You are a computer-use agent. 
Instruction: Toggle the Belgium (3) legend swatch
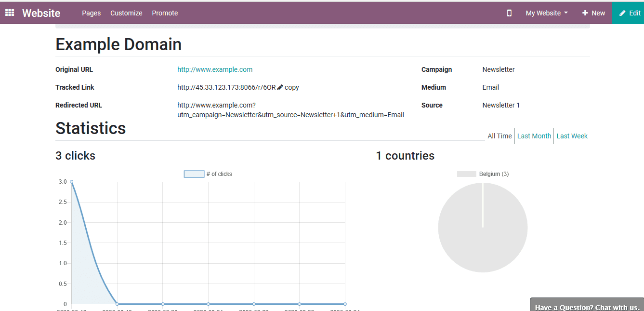(466, 174)
